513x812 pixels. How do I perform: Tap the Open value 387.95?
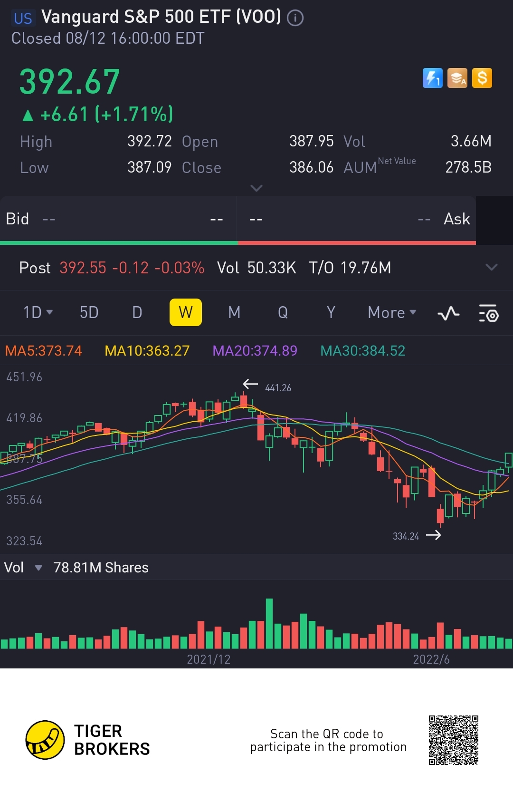pyautogui.click(x=312, y=141)
